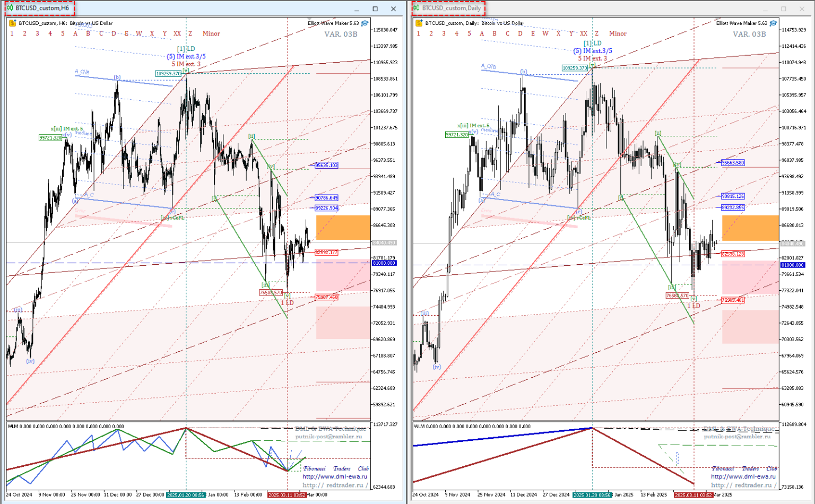
Task: Click the orange target zone on H6 chart
Action: pos(343,228)
